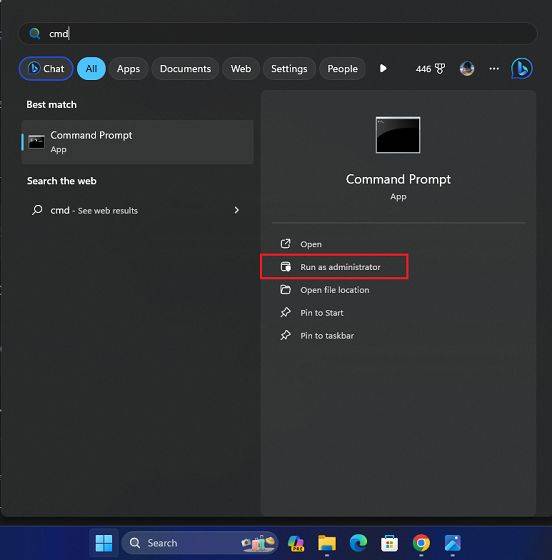
Task: Click the magnifier icon beside cmd web result
Action: (37, 210)
